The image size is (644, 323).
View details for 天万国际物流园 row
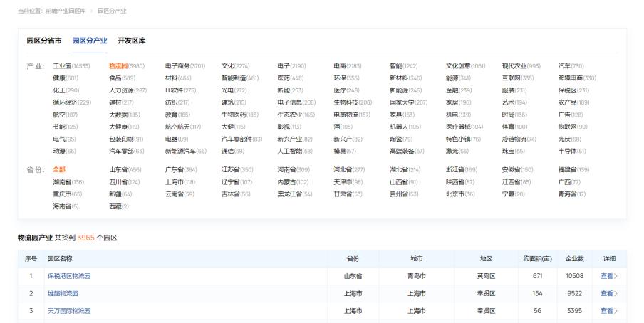[609, 311]
